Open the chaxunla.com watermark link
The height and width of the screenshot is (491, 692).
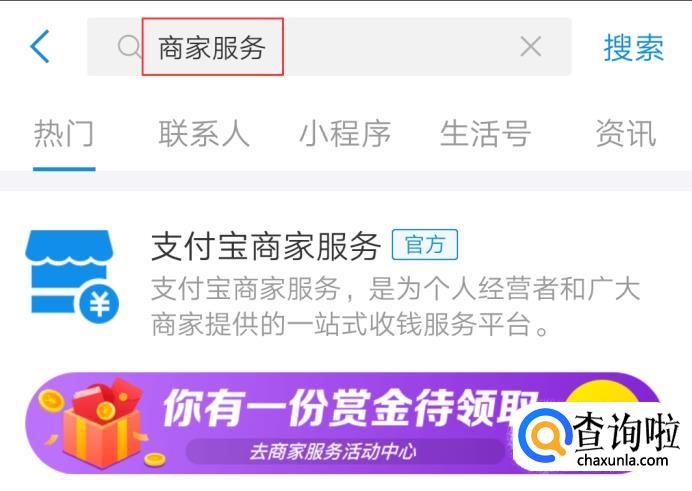point(623,461)
